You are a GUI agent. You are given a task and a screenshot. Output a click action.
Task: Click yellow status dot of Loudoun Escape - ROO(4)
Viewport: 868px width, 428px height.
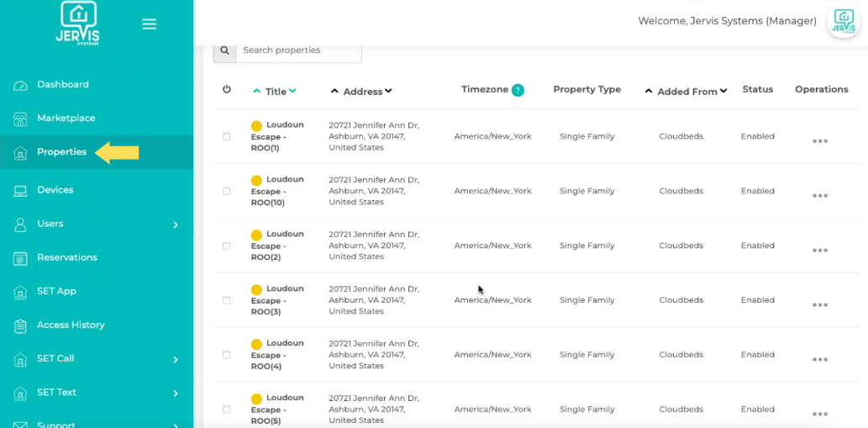[256, 345]
